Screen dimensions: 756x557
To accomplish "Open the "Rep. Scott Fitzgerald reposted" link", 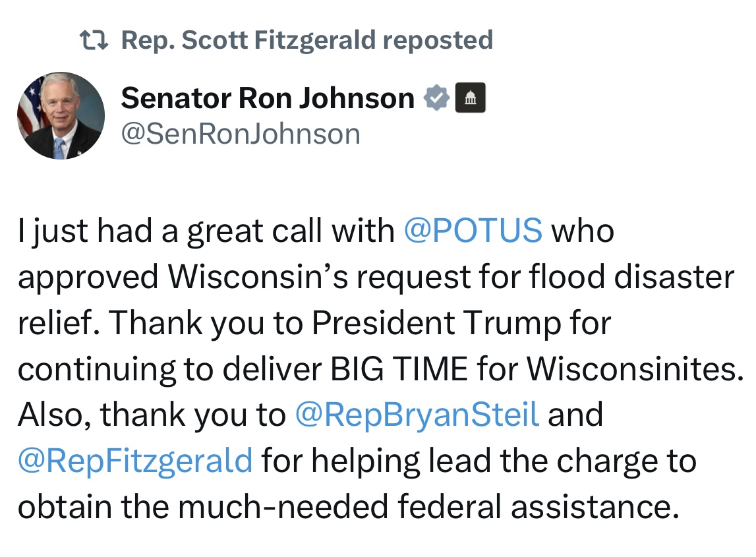I will click(x=307, y=41).
